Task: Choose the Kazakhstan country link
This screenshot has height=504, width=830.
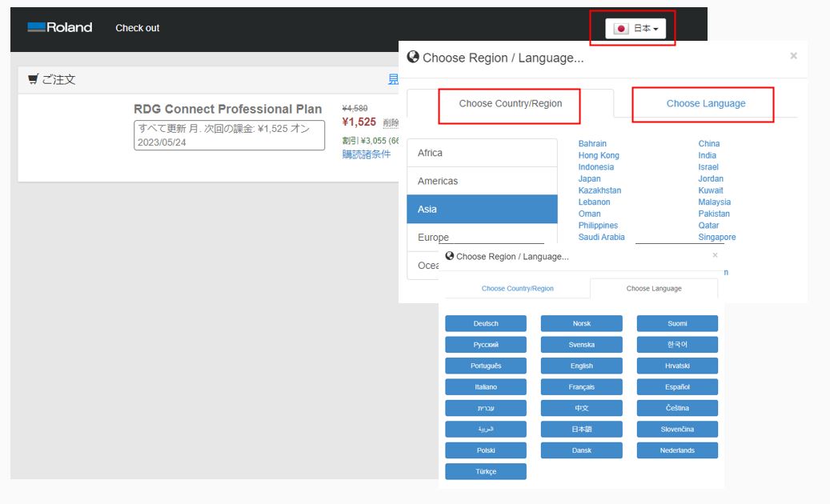Action: [599, 190]
